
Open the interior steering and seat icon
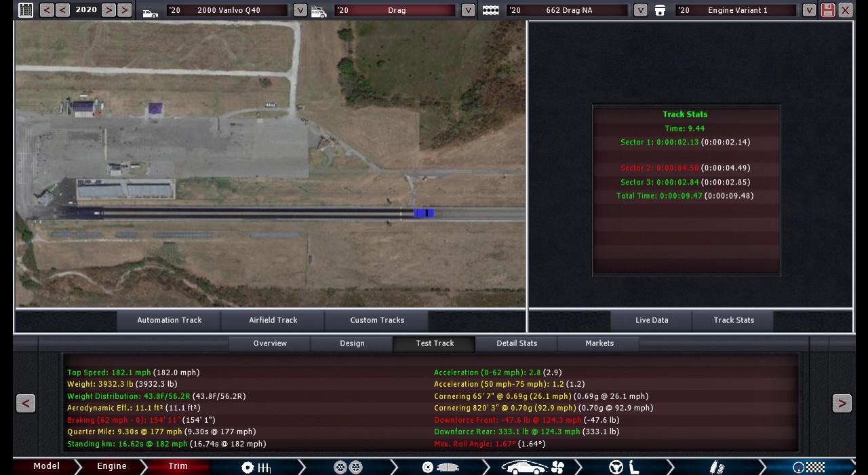pyautogui.click(x=624, y=467)
